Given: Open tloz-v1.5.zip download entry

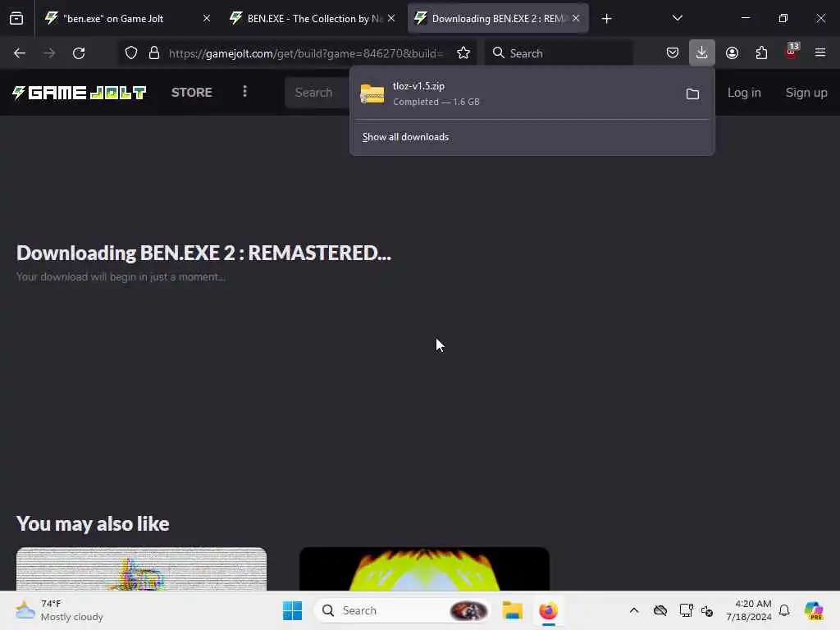Looking at the screenshot, I should tap(517, 94).
